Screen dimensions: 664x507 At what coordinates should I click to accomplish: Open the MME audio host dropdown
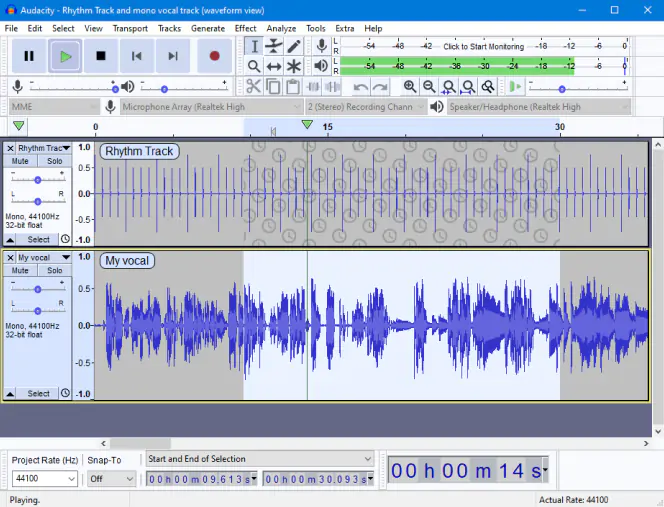coord(54,107)
